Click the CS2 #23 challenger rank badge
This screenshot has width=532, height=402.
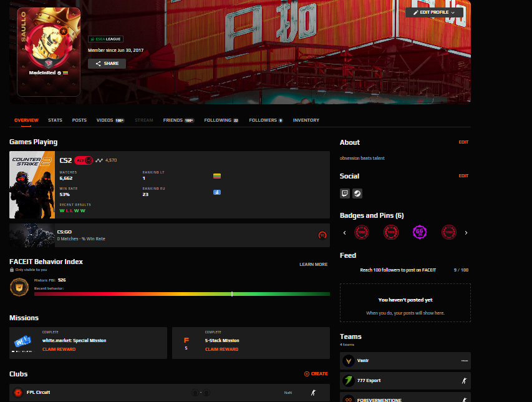pos(84,160)
